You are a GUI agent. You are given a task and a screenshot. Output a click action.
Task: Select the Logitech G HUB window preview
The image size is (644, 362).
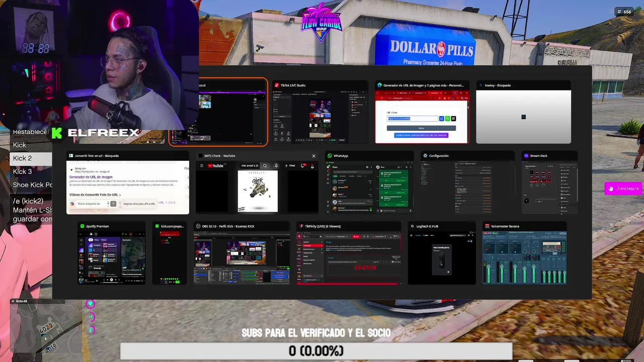[x=442, y=253]
